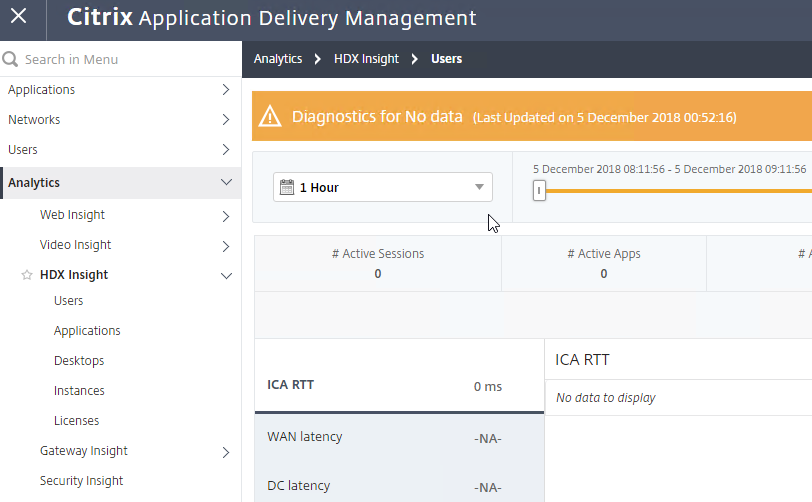Open the Applications menu item

coord(41,90)
